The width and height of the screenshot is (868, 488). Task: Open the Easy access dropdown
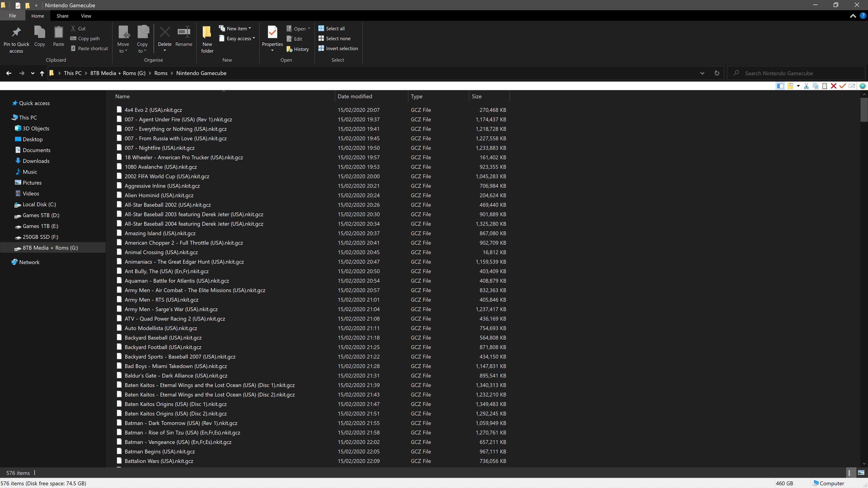click(x=237, y=38)
